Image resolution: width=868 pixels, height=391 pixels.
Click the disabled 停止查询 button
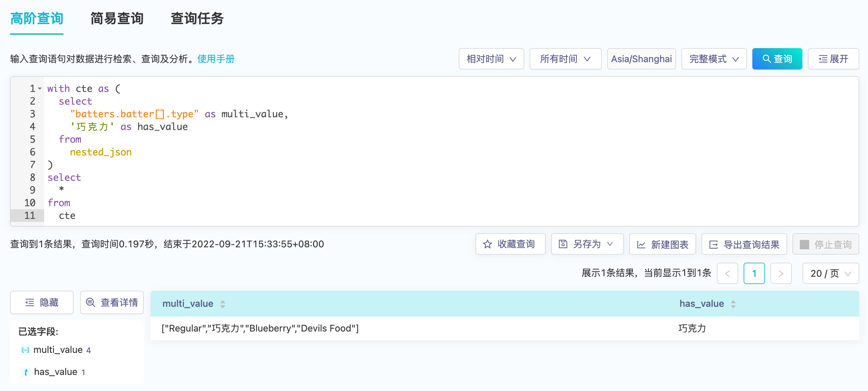pos(826,244)
